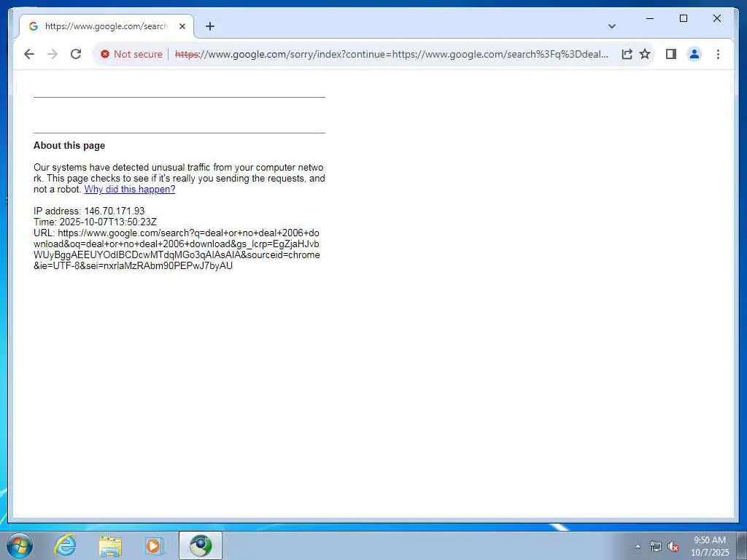Click the Show desktop strip

[x=742, y=546]
